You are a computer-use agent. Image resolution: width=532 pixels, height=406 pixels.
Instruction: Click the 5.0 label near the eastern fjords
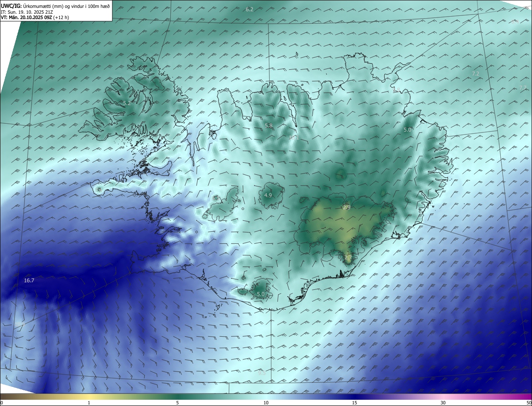pyautogui.click(x=407, y=130)
